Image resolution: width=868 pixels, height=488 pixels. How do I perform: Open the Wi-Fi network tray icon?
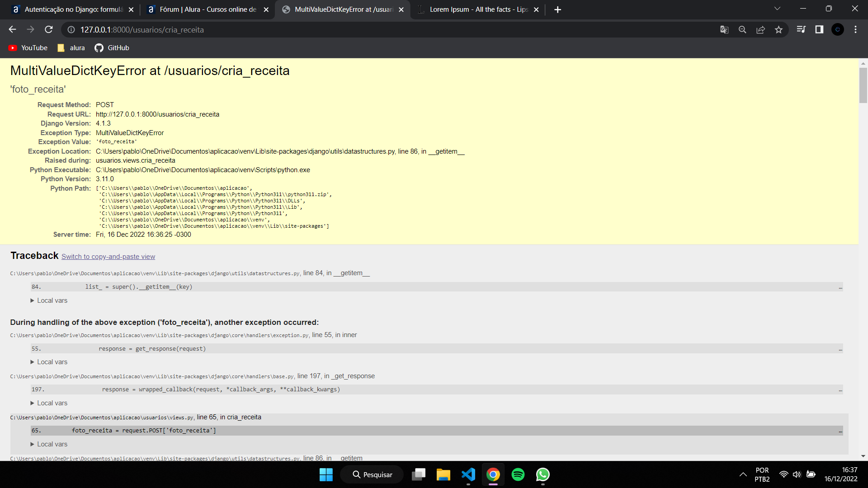784,474
